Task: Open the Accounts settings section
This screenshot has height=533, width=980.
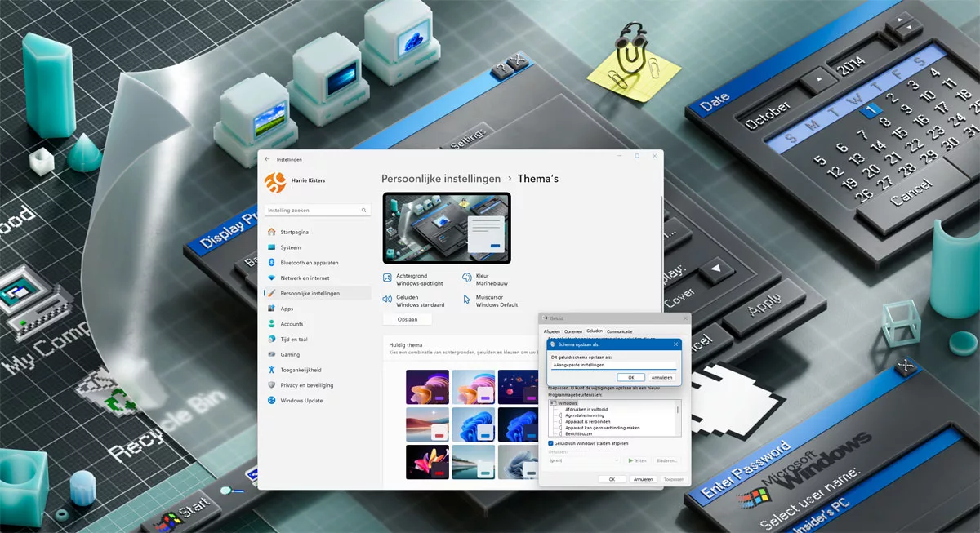Action: pos(318,324)
